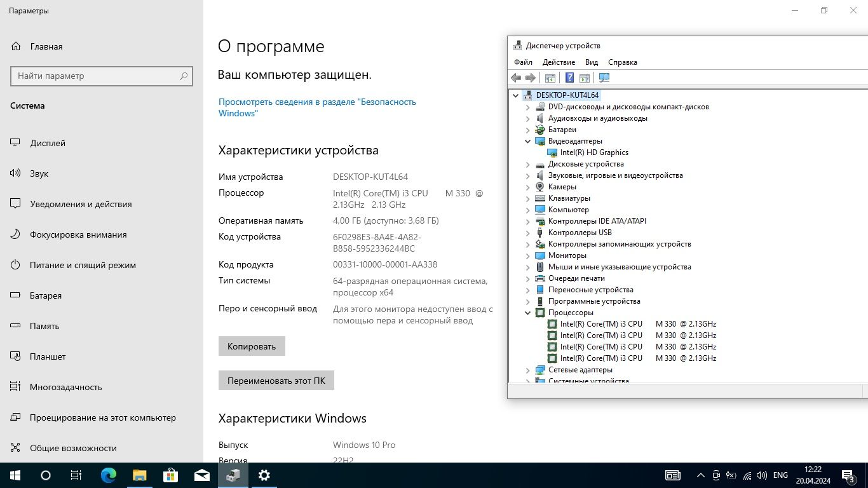Click the Cortana circle taskbar icon
This screenshot has height=488, width=868.
click(46, 475)
